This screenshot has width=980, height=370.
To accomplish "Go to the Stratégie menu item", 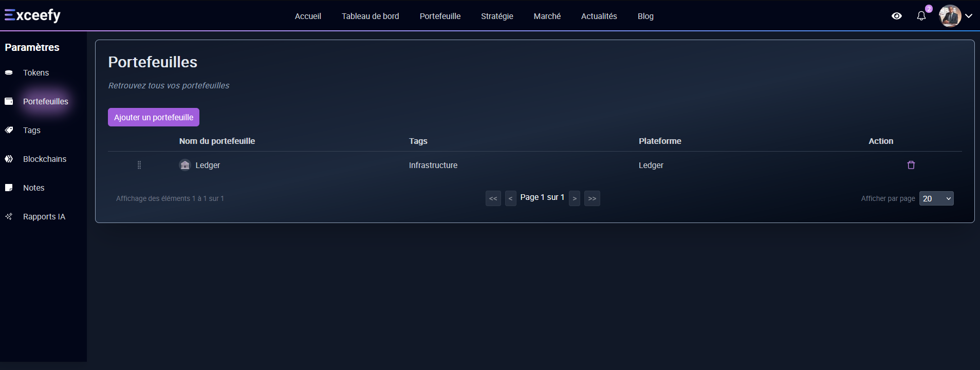I will coord(497,16).
